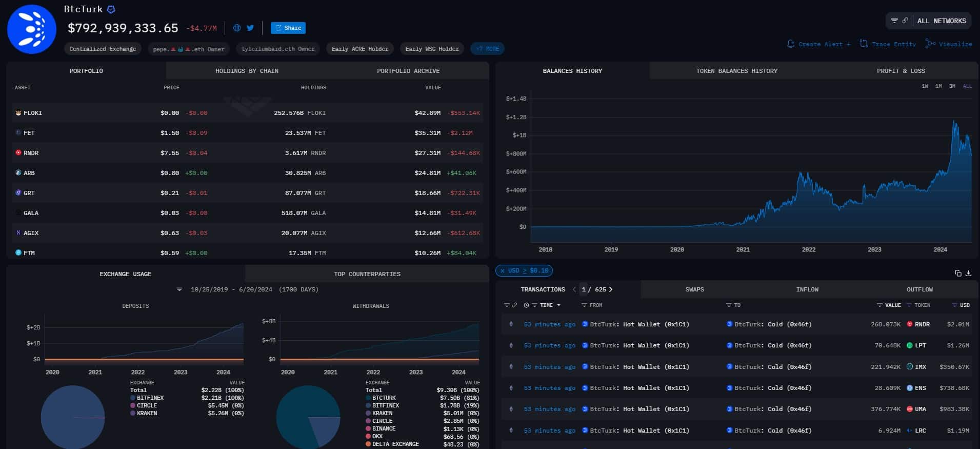This screenshot has width=980, height=449.
Task: Click the GRT token icon
Action: [18, 193]
